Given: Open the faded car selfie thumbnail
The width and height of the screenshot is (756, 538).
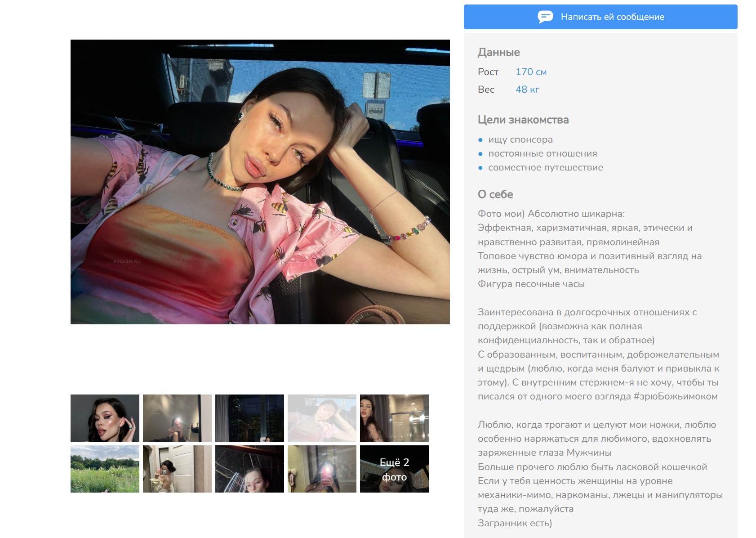Looking at the screenshot, I should click(322, 418).
